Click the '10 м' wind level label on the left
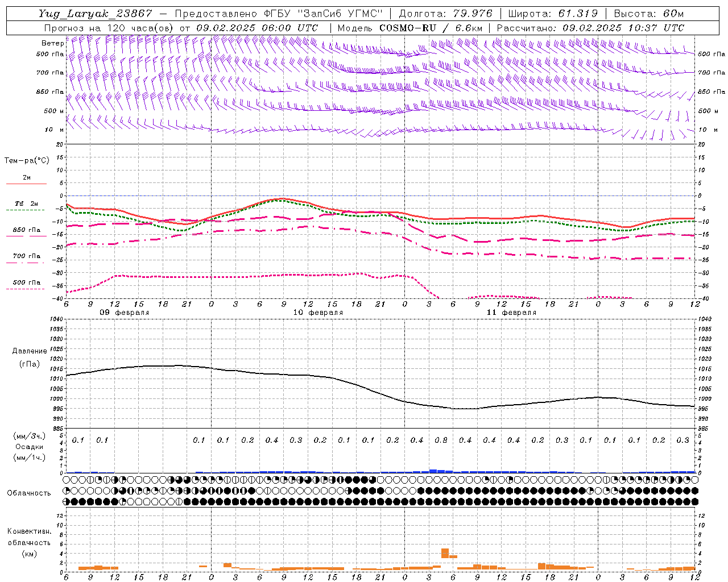The width and height of the screenshot is (728, 582). 54,130
